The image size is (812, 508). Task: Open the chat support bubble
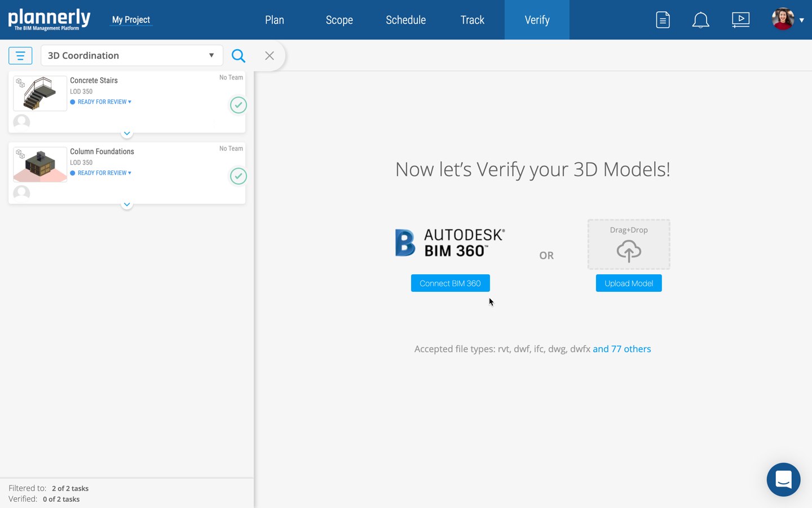click(783, 480)
